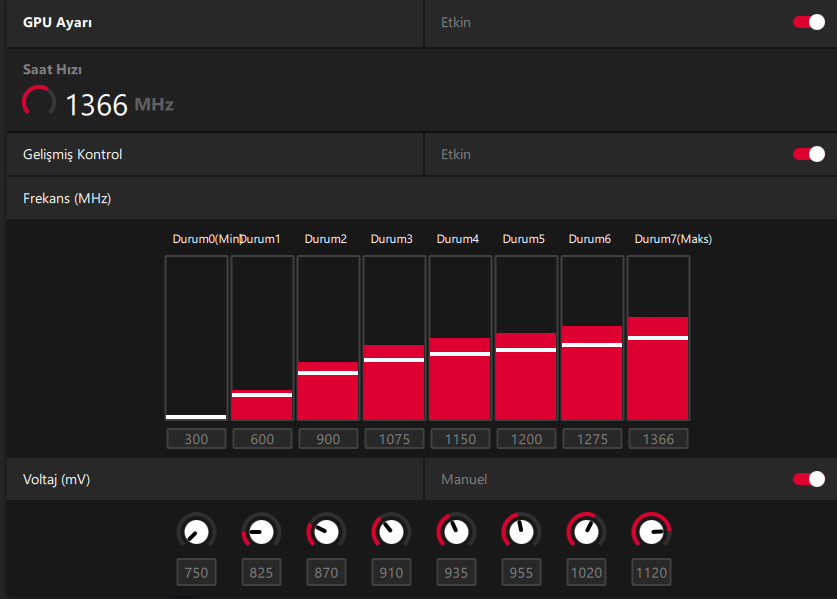Click the Saat Hızı clock gauge icon

coord(39,101)
